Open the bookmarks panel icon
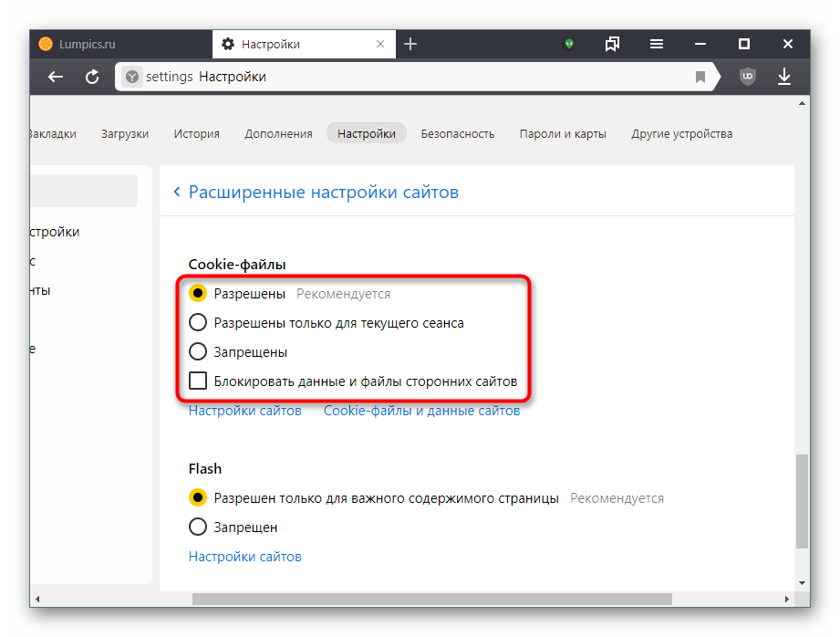The width and height of the screenshot is (840, 637). point(612,44)
